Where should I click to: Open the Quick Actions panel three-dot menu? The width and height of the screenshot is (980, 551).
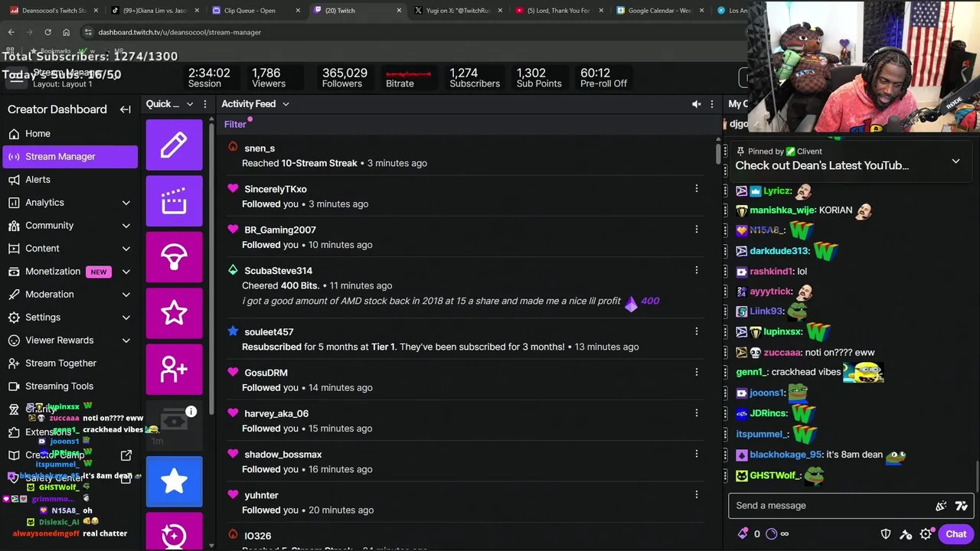point(205,104)
